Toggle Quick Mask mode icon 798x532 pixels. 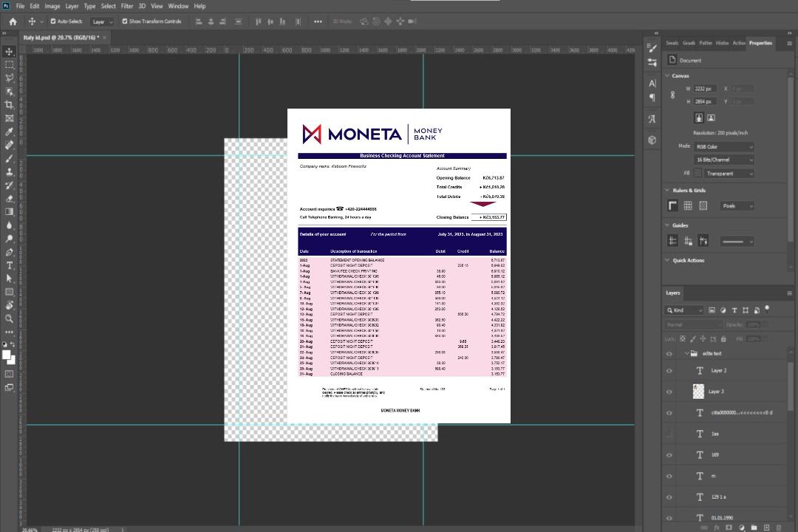click(9, 374)
